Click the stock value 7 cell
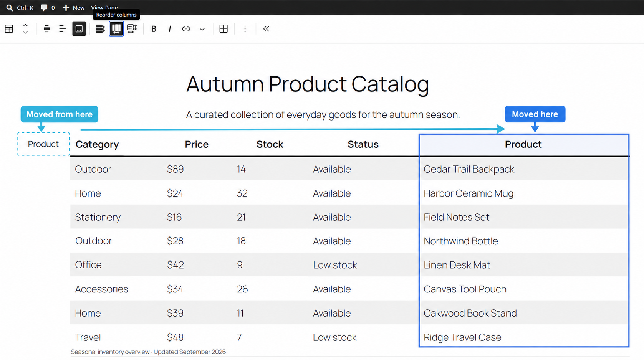The height and width of the screenshot is (360, 644). tap(239, 337)
